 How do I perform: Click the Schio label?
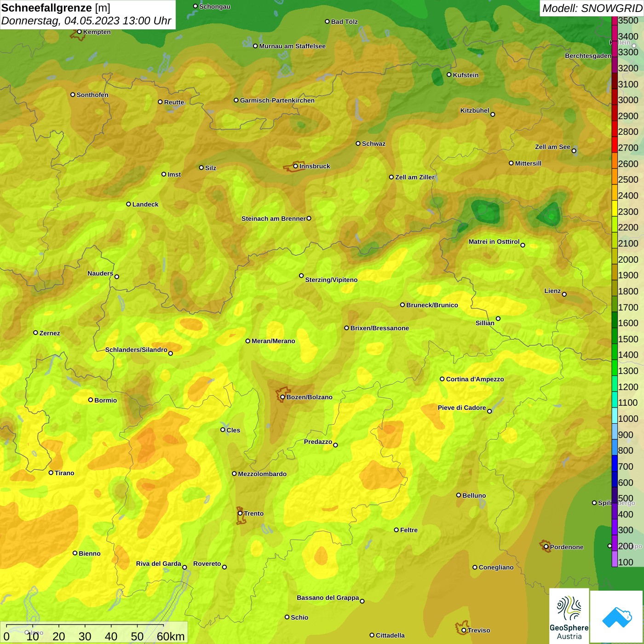299,617
